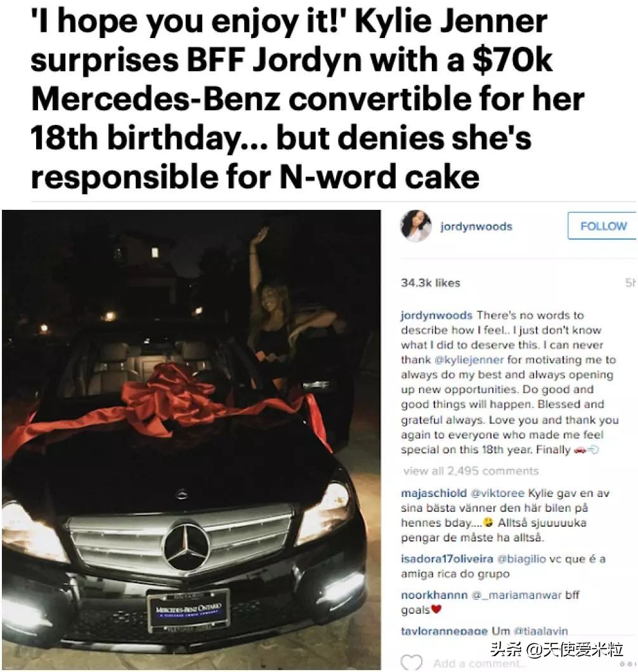
Task: Click the heart like icon
Action: 411,662
